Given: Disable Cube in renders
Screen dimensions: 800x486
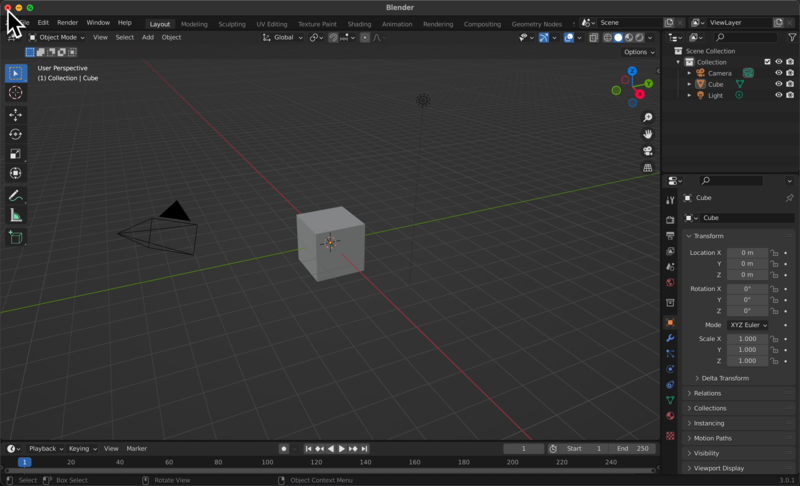Looking at the screenshot, I should click(x=790, y=84).
